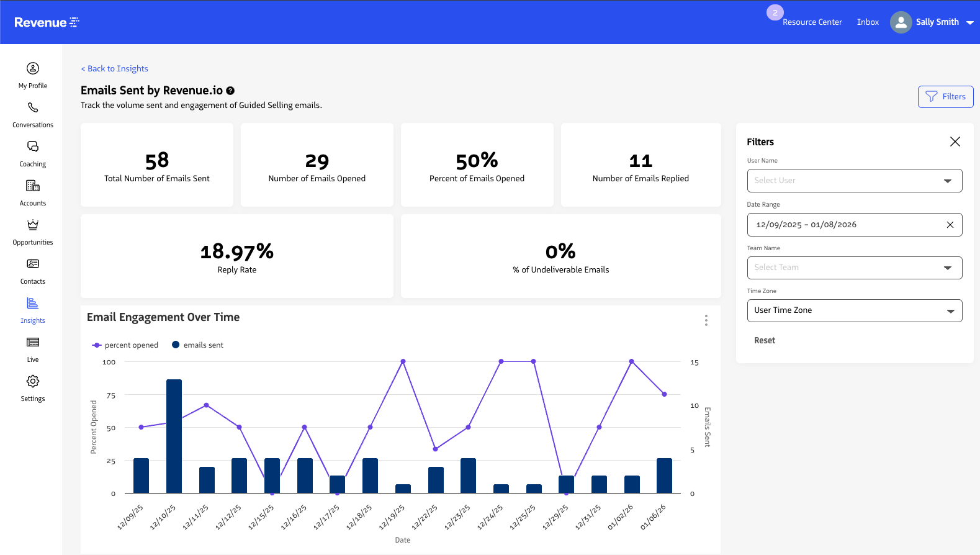
Task: Open Settings gear in sidebar
Action: pyautogui.click(x=33, y=382)
